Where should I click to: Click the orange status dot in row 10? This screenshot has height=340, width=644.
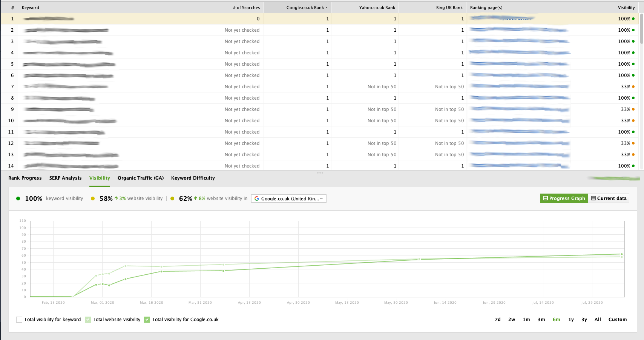click(x=633, y=121)
